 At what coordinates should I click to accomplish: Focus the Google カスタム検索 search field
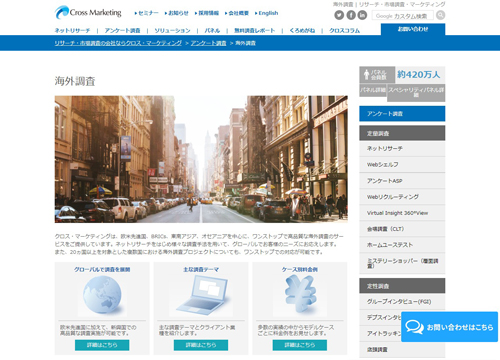pyautogui.click(x=403, y=15)
